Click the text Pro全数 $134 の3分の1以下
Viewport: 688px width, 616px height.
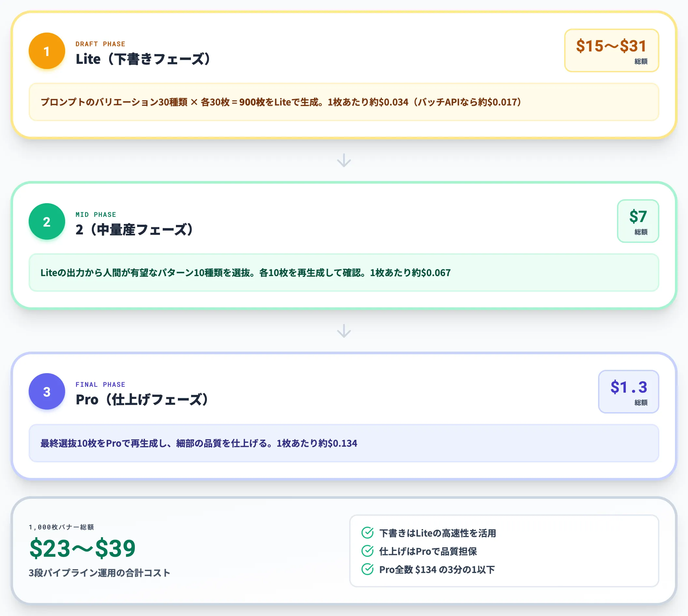(437, 570)
